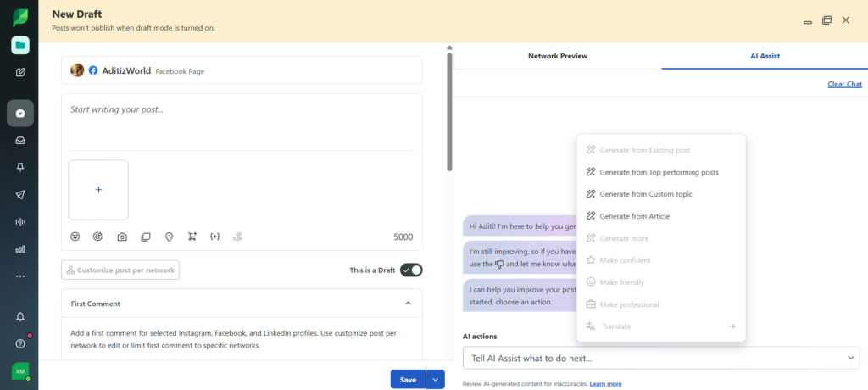Open the emoji picker in post toolbar
868x390 pixels.
coord(75,237)
